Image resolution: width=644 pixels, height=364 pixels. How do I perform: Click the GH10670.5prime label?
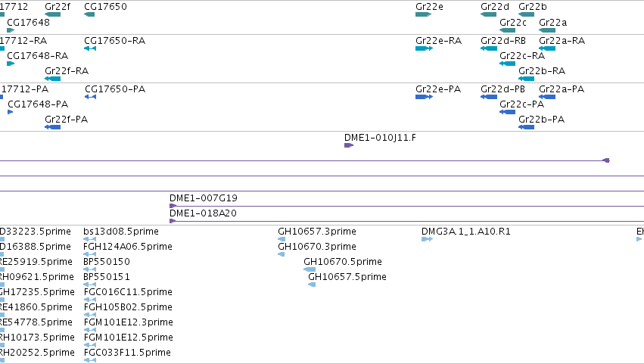(343, 262)
